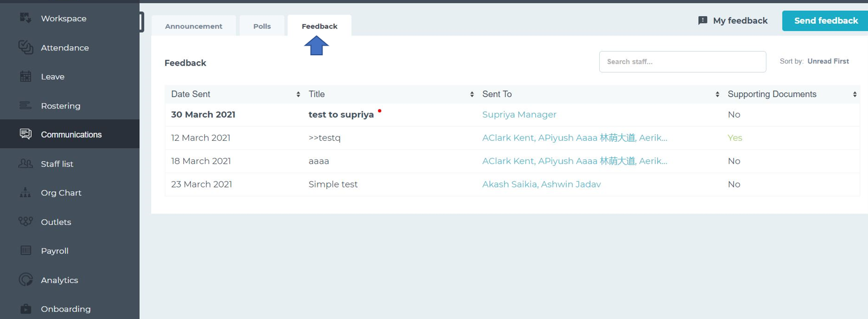
Task: Click the Search staff input field
Action: pos(683,62)
